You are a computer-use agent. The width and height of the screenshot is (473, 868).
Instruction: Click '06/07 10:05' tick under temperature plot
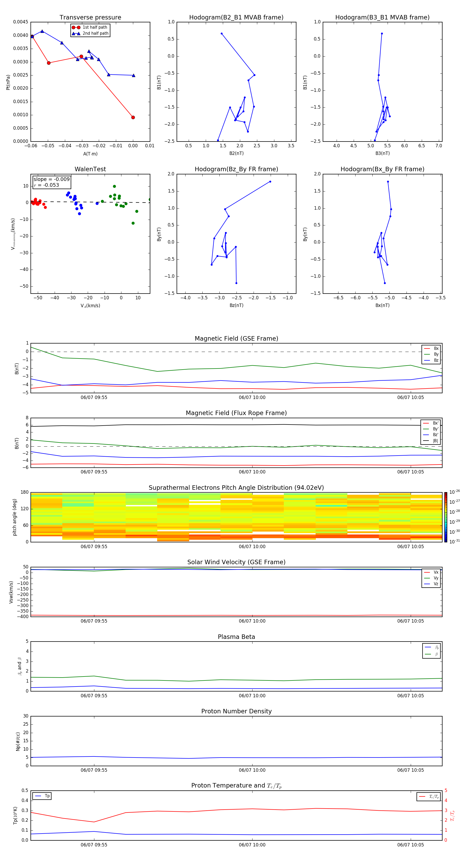(x=410, y=845)
